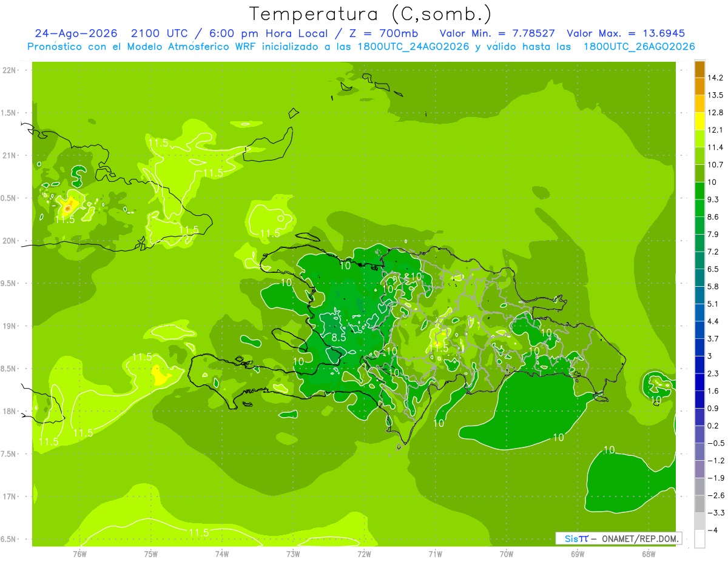
Task: Click colorbar value '-3.3'
Action: pyautogui.click(x=716, y=513)
